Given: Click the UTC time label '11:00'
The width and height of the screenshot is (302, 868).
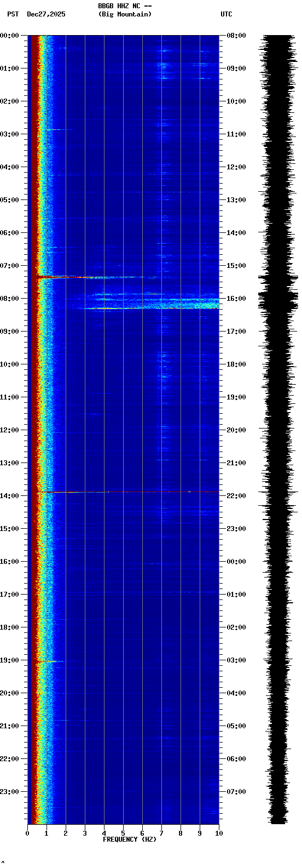Looking at the screenshot, I should click(x=236, y=134).
